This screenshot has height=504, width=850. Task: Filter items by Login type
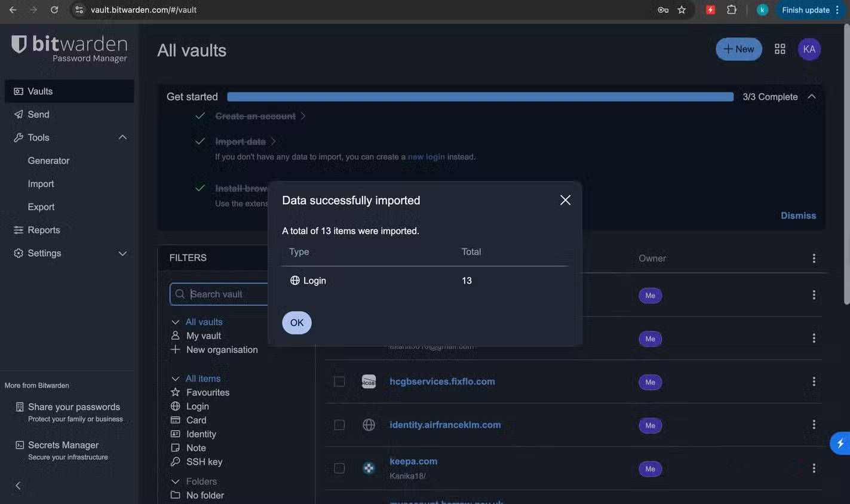(197, 406)
